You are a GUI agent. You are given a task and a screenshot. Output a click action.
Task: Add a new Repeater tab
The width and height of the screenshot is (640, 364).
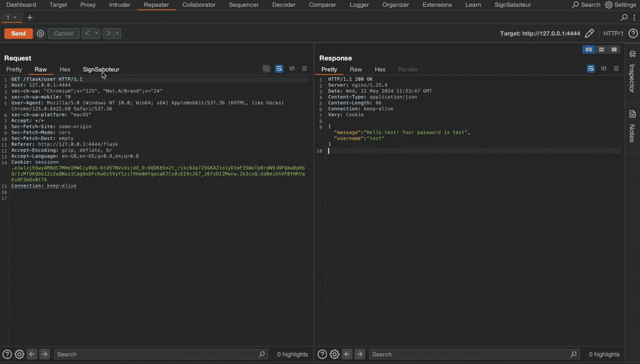30,17
